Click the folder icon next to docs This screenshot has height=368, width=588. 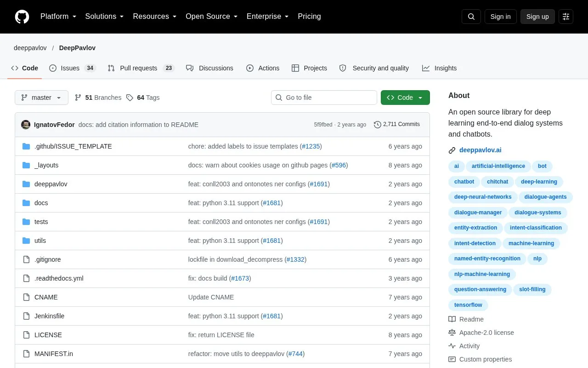coord(26,203)
